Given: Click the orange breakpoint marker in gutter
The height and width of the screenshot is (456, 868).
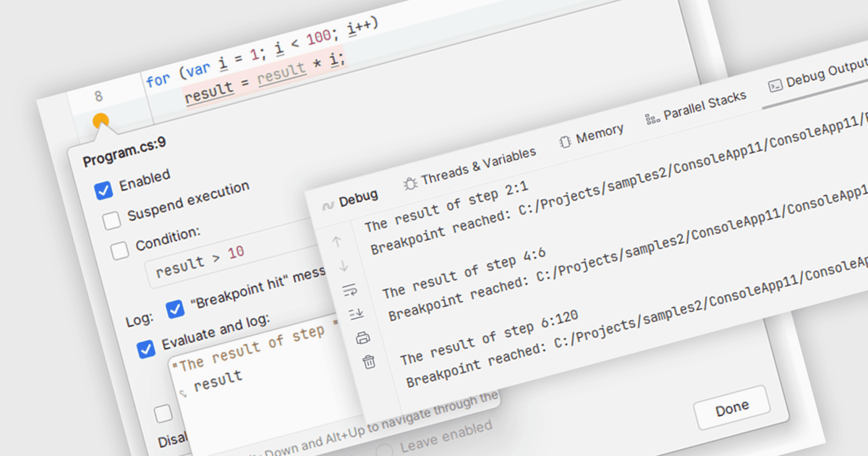Looking at the screenshot, I should (101, 122).
